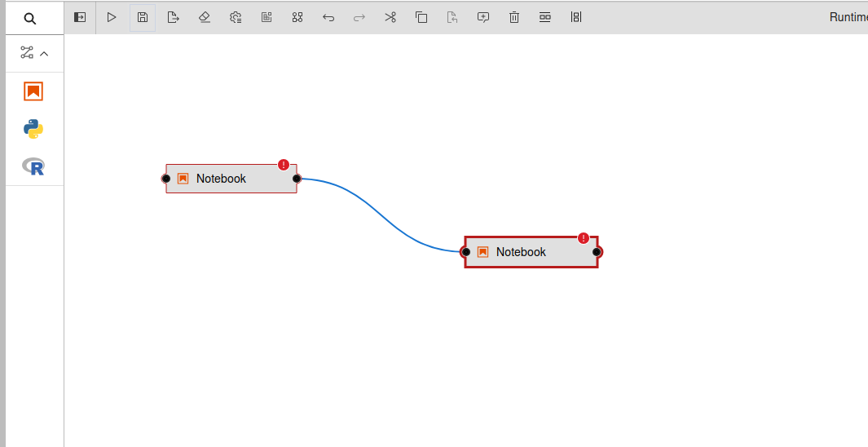Undo the last canvas action

coord(328,17)
